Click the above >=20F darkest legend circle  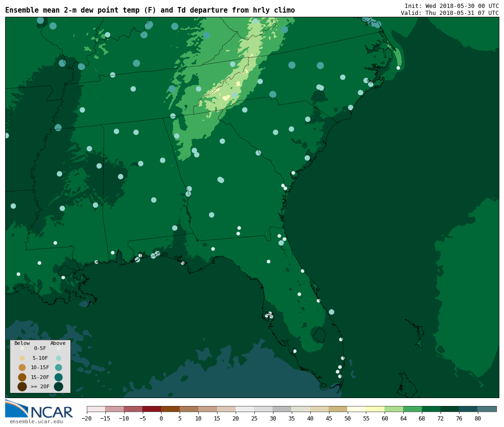click(58, 386)
